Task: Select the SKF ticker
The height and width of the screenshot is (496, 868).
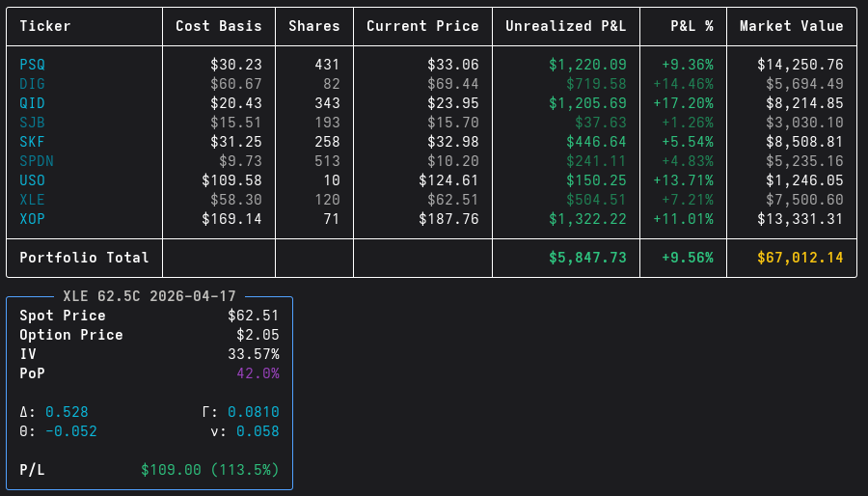Action: click(x=32, y=142)
